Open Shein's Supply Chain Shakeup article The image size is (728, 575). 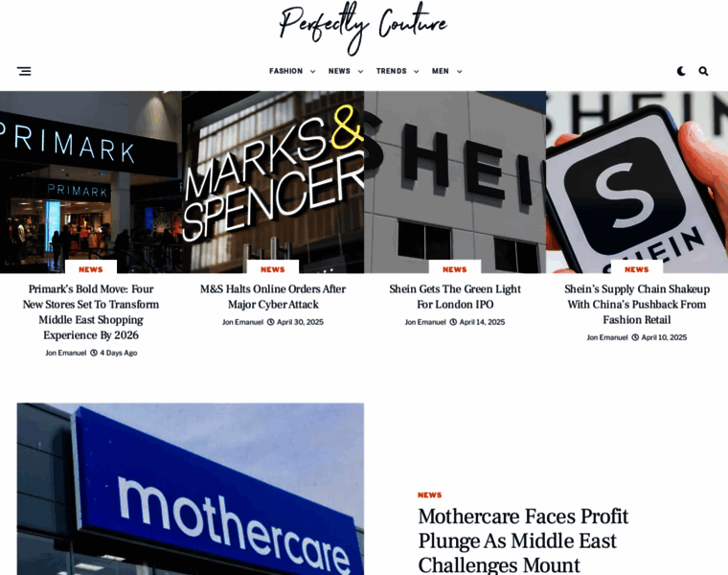(637, 304)
